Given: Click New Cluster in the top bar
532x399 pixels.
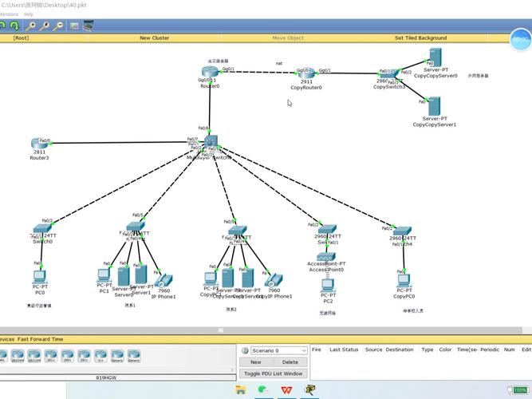Looking at the screenshot, I should click(155, 38).
